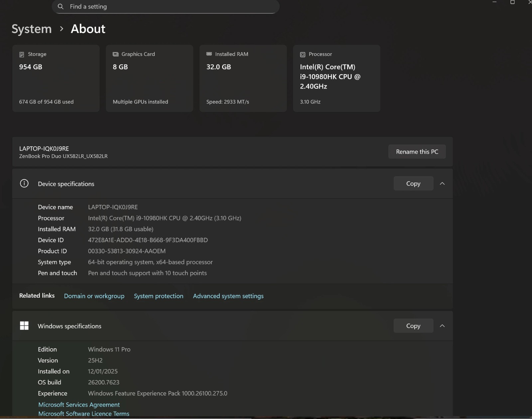Go back to System breadcrumb
The height and width of the screenshot is (419, 532).
pos(32,29)
